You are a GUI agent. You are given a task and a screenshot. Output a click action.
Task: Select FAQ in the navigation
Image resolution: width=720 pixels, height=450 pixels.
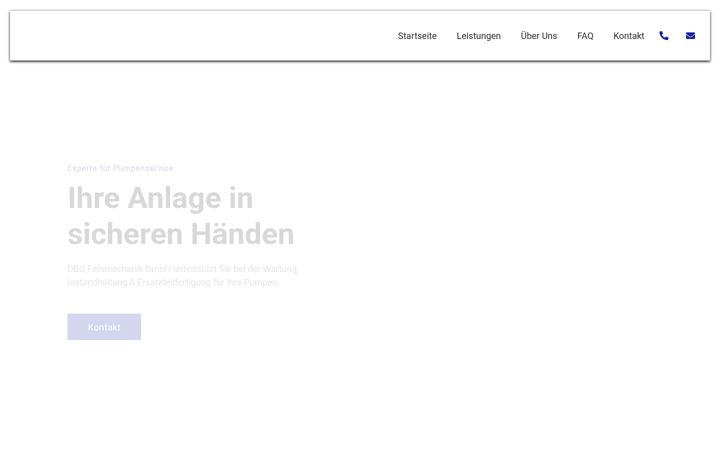coord(585,36)
